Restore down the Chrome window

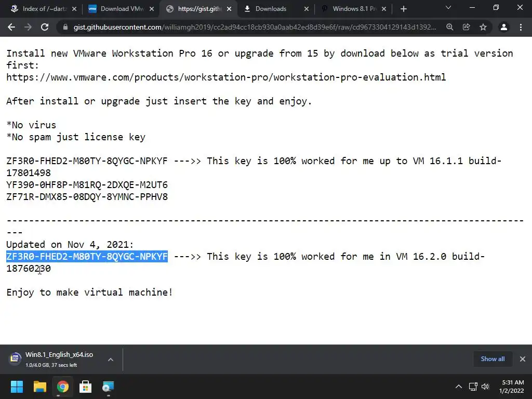tap(496, 7)
